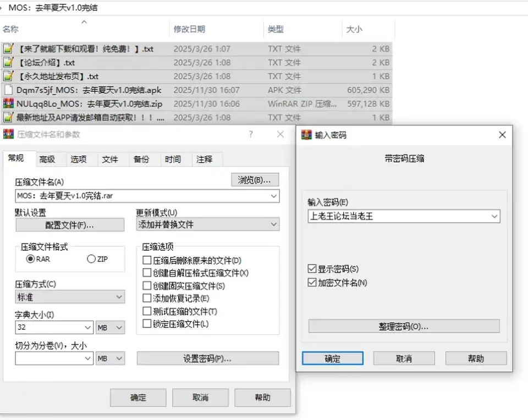The width and height of the screenshot is (528, 420).
Task: Click the blank APK file icon for Dqm7s5jf_MOS
Action: [x=8, y=90]
